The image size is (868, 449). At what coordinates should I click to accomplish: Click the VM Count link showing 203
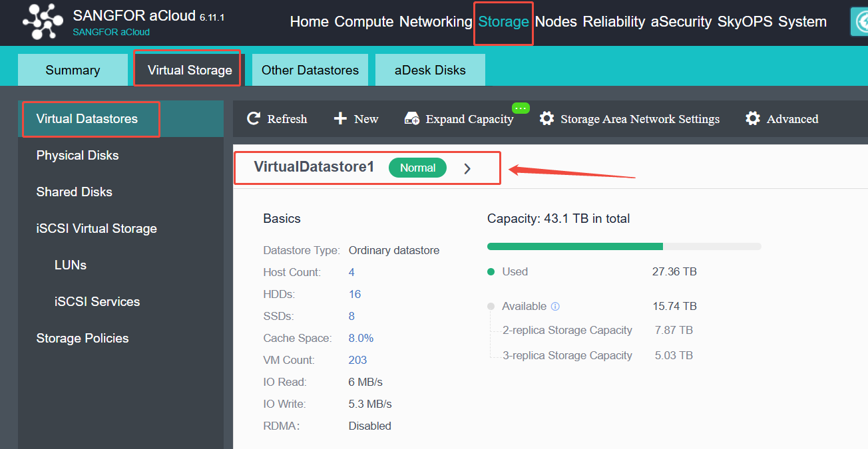click(357, 360)
